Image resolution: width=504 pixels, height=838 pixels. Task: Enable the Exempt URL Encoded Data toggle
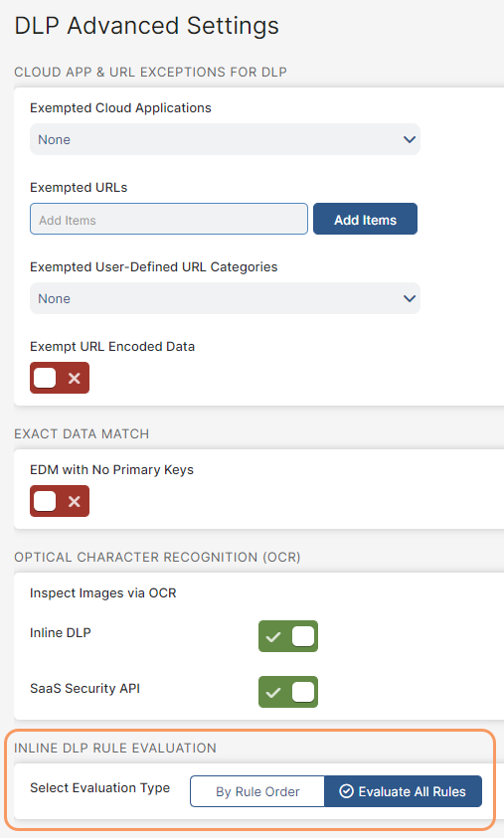tap(60, 378)
